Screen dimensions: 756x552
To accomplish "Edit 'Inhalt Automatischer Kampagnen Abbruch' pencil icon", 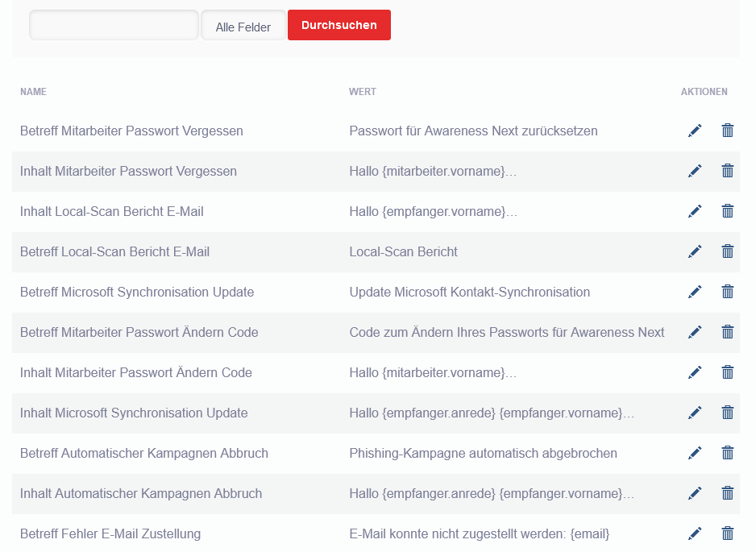I will click(x=695, y=493).
